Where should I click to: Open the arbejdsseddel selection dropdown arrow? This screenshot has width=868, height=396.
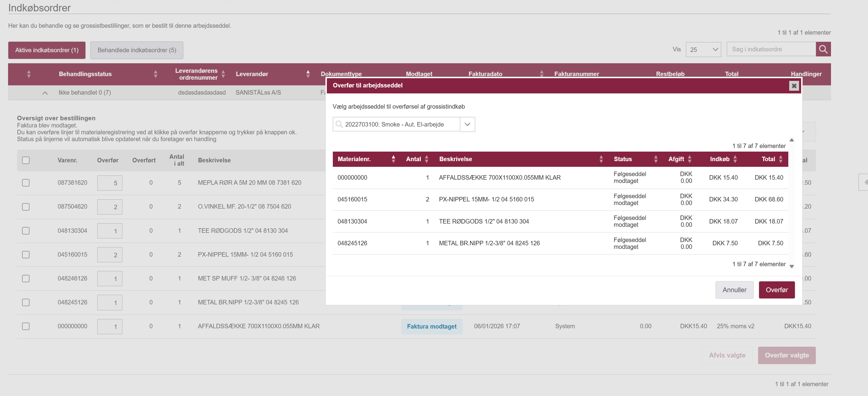coord(467,124)
